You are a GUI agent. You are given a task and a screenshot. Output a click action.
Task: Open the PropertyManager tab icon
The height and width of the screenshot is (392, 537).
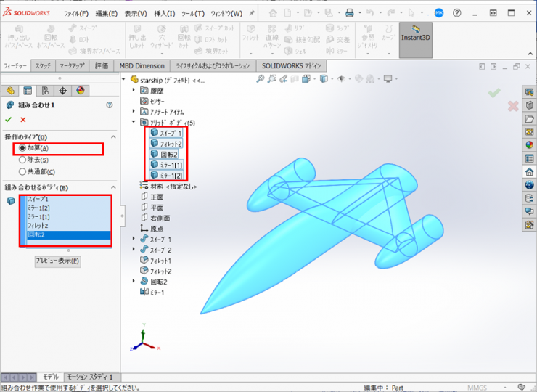tap(28, 91)
